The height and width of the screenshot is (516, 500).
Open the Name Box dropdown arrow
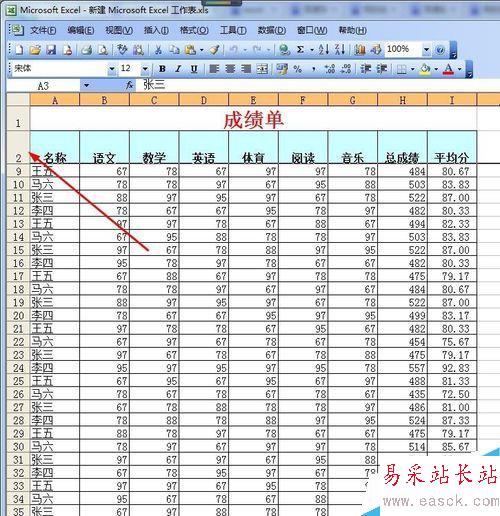coord(86,86)
